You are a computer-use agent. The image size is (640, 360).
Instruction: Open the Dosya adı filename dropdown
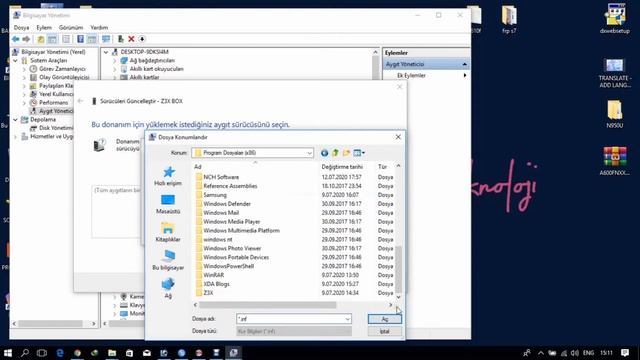pos(347,319)
